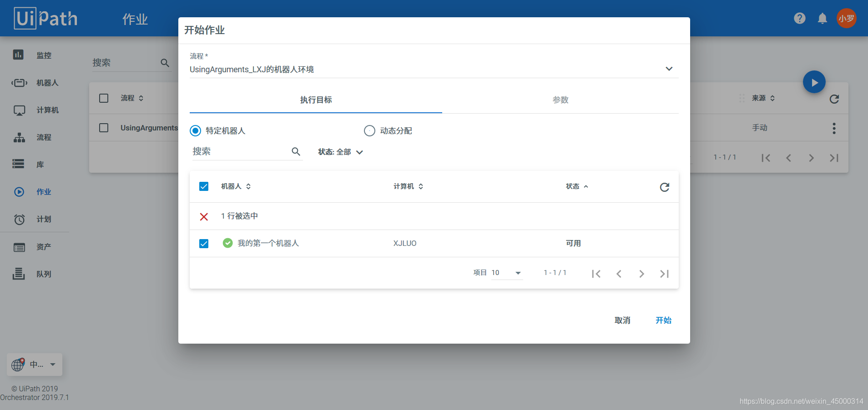This screenshot has height=410, width=868.
Task: Open the 队列 sidebar menu label
Action: coord(44,274)
